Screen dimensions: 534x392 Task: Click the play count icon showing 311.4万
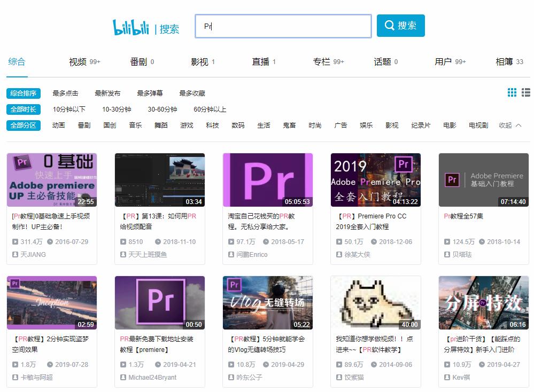click(x=14, y=241)
